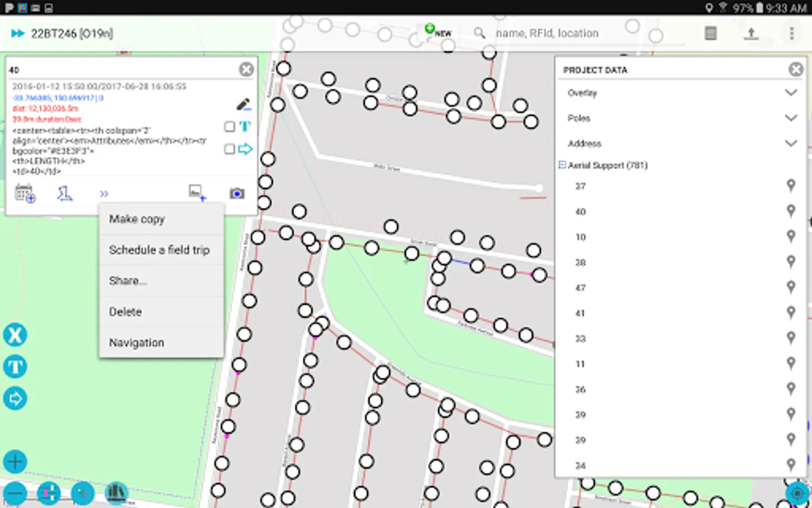Toggle the checkbox beside the arrow icon
Viewport: 812px width, 508px height.
(x=230, y=149)
